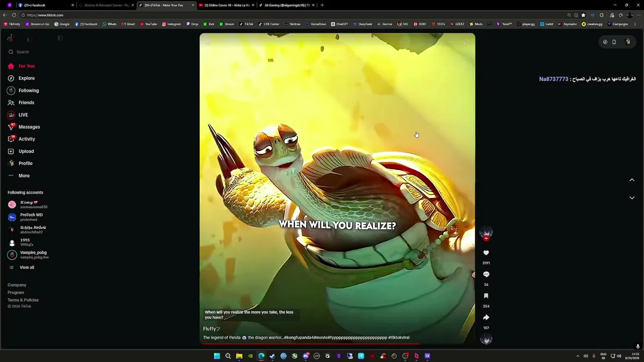Save the video with the bookmark icon
Image resolution: width=644 pixels, height=362 pixels.
[486, 296]
